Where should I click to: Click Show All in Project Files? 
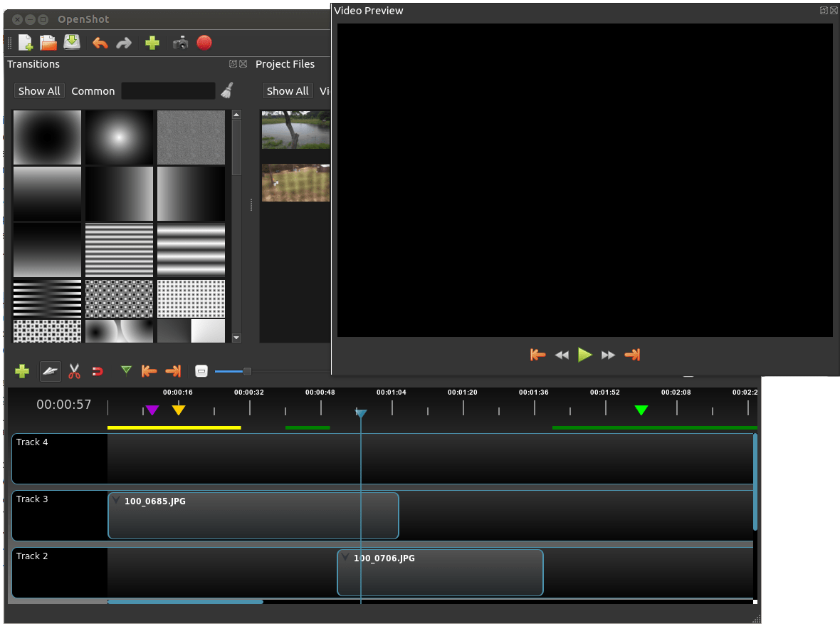[x=288, y=91]
